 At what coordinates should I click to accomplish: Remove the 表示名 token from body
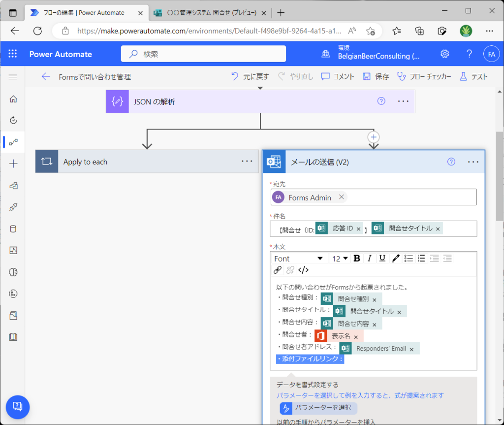click(356, 337)
